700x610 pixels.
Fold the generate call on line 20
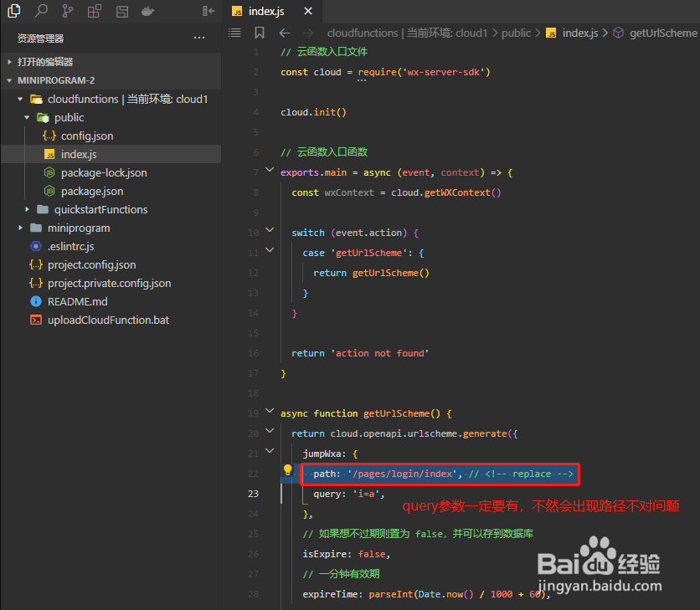270,431
